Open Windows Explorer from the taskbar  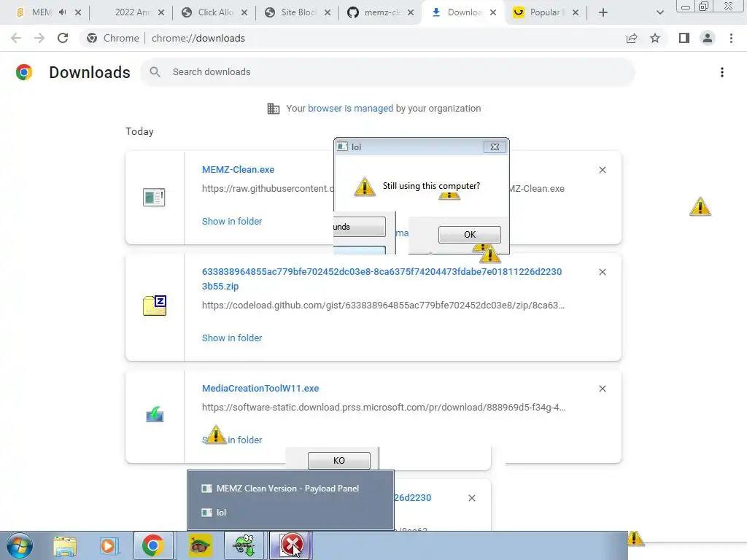point(65,545)
